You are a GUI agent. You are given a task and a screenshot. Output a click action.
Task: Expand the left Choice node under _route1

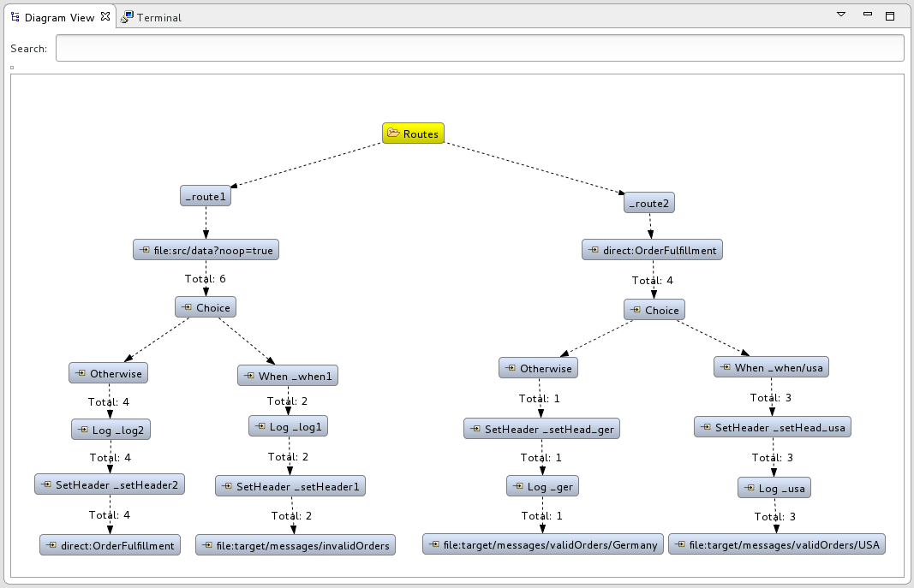pos(186,307)
